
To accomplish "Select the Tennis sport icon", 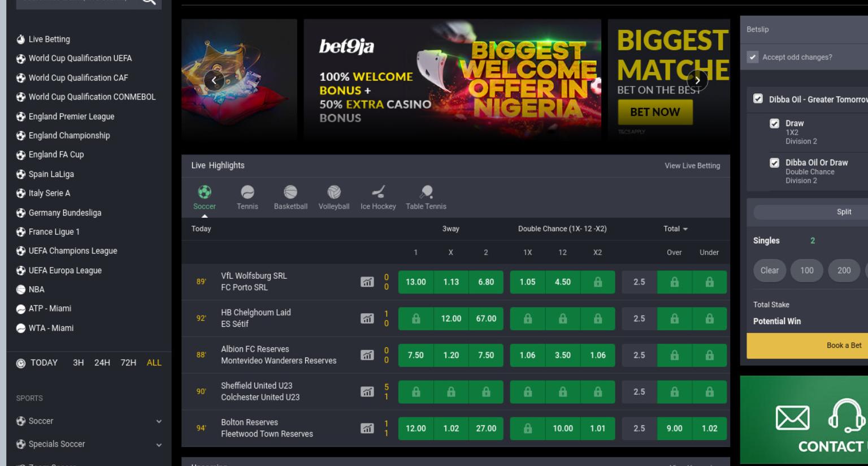I will coord(248,198).
